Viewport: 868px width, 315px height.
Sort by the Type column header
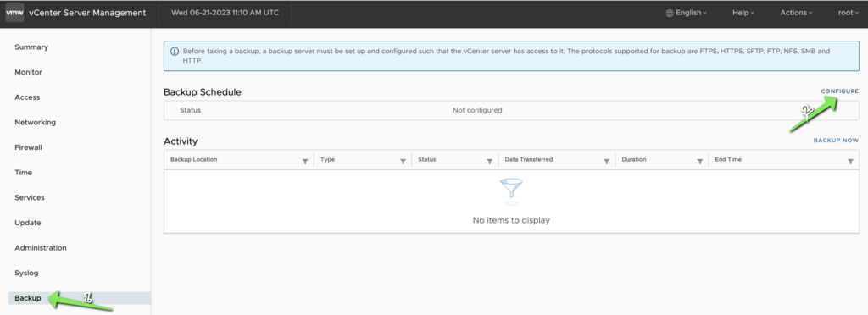coord(328,160)
